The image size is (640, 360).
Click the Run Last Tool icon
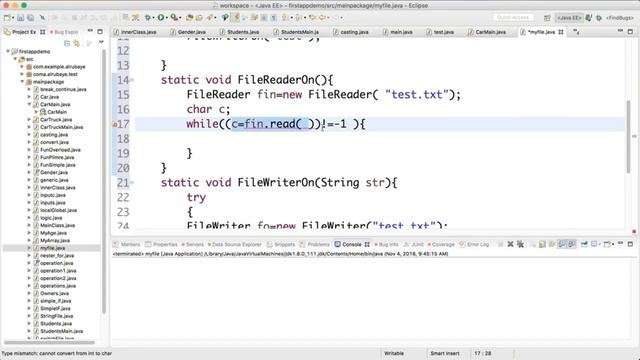click(x=174, y=18)
